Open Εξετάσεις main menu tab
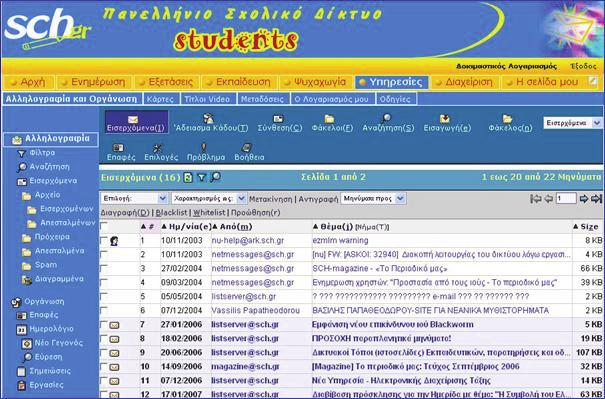The height and width of the screenshot is (399, 605). pos(166,82)
